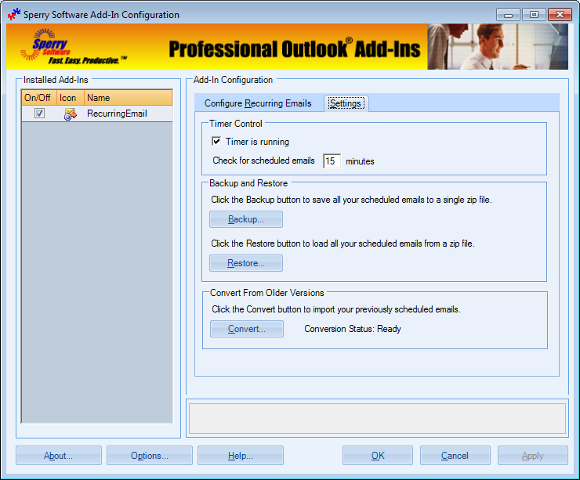Select the RecurringEmail name in the list
This screenshot has width=580, height=480.
click(117, 114)
